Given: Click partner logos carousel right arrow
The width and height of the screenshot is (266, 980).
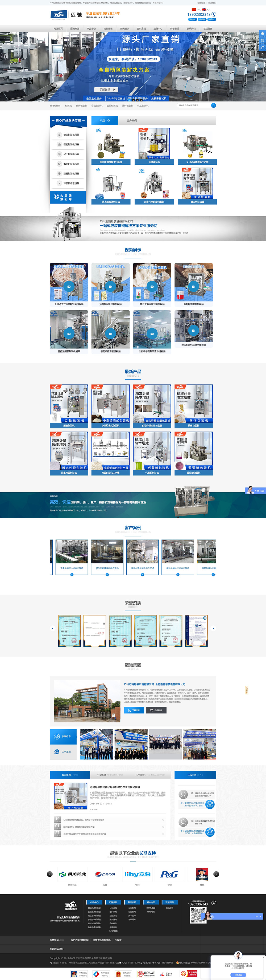Looking at the screenshot, I should click(216, 874).
